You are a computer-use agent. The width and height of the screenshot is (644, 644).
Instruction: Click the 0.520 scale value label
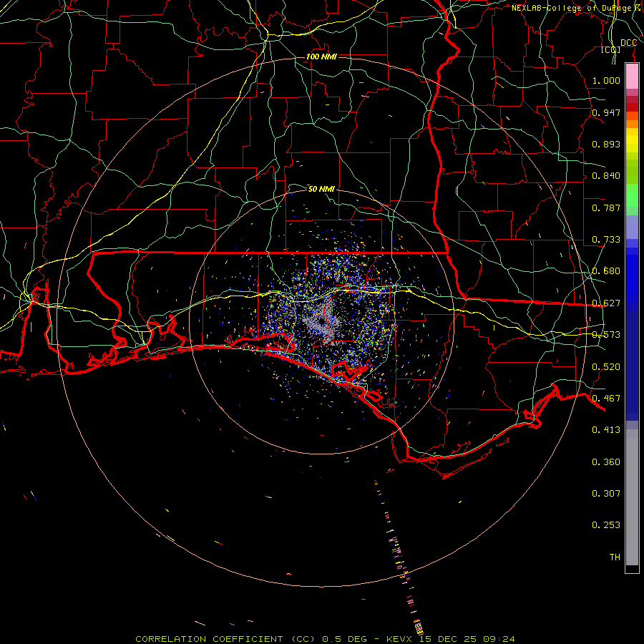[x=606, y=367]
